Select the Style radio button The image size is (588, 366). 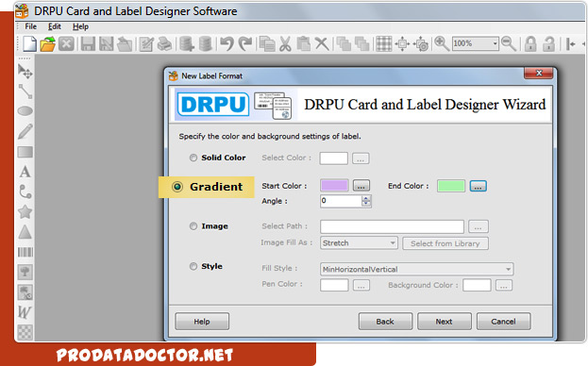click(x=193, y=266)
